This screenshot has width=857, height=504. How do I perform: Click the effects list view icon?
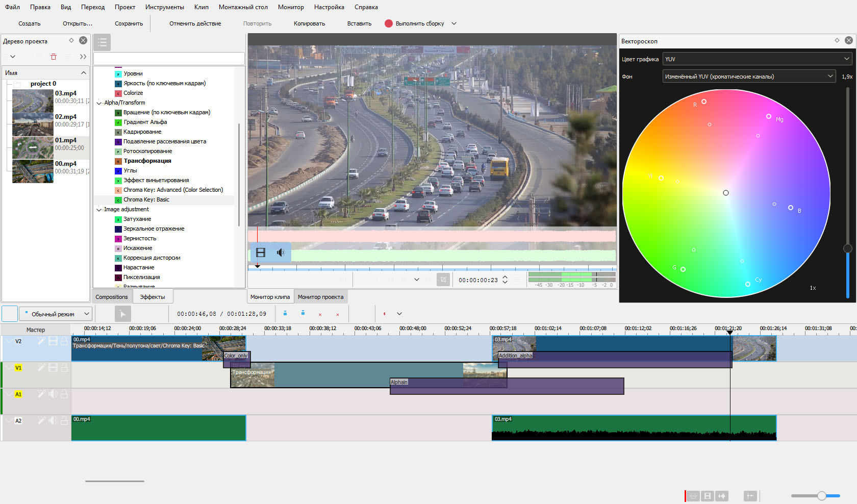click(x=102, y=42)
